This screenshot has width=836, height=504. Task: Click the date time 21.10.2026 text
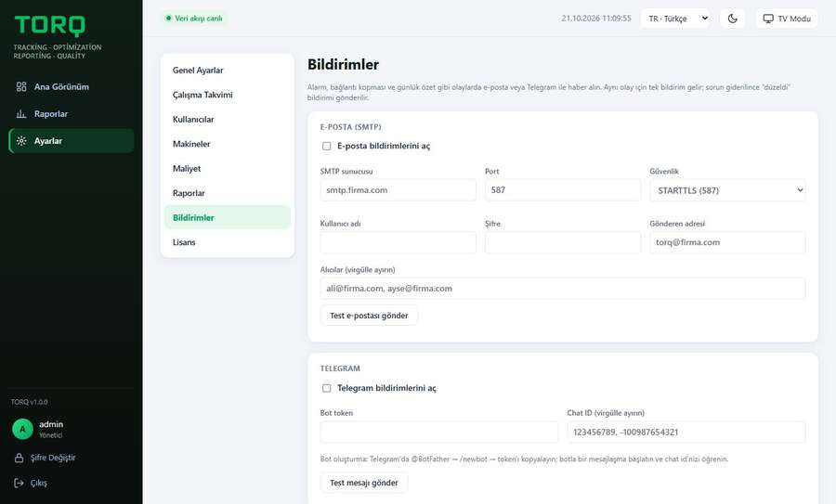[x=596, y=19]
